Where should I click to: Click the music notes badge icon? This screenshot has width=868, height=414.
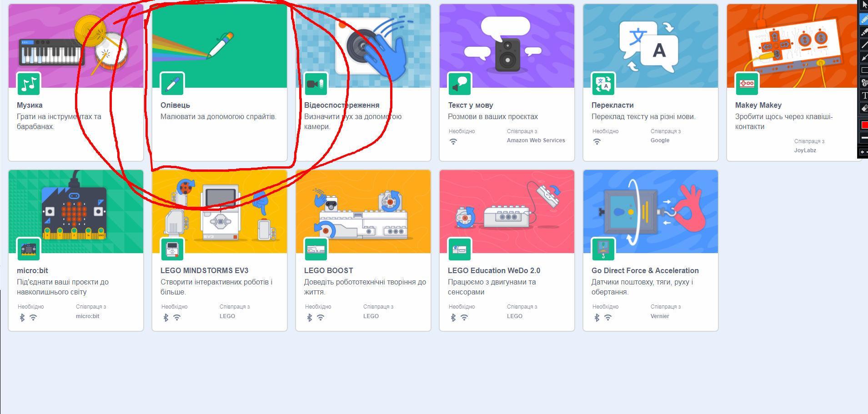(x=29, y=84)
